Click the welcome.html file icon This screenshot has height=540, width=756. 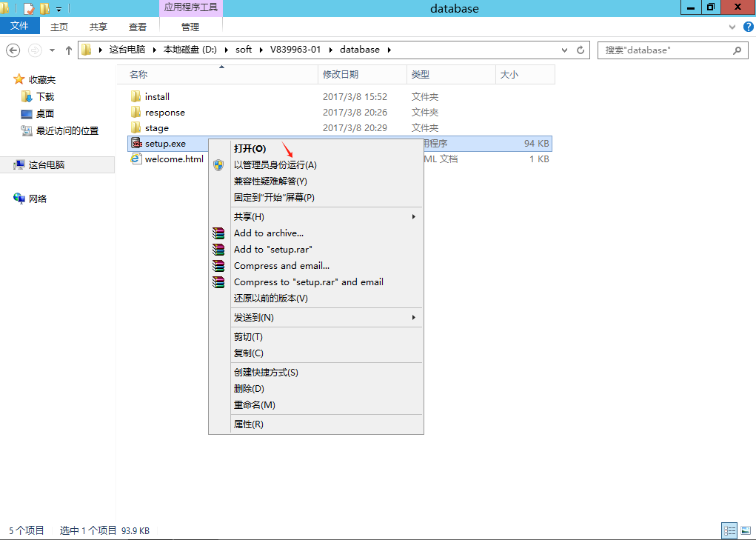(136, 159)
